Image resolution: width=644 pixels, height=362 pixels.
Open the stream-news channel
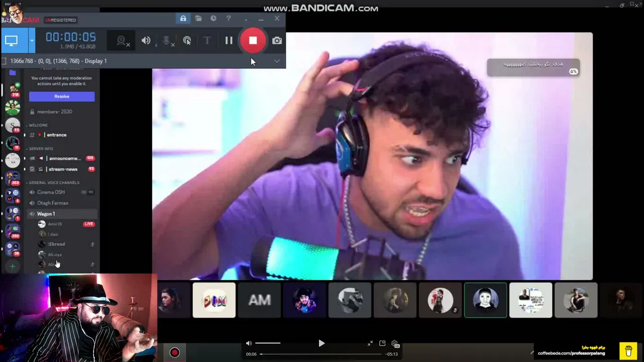pyautogui.click(x=62, y=169)
